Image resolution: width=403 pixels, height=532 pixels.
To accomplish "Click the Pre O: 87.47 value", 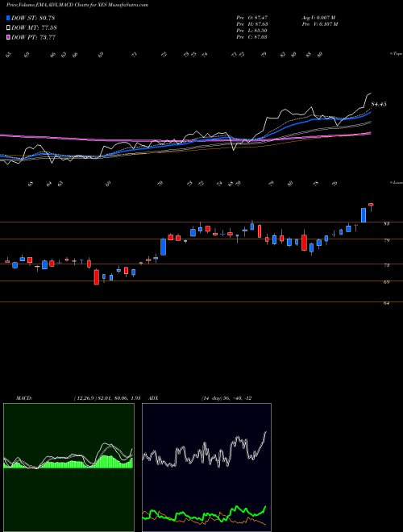I will [x=252, y=18].
